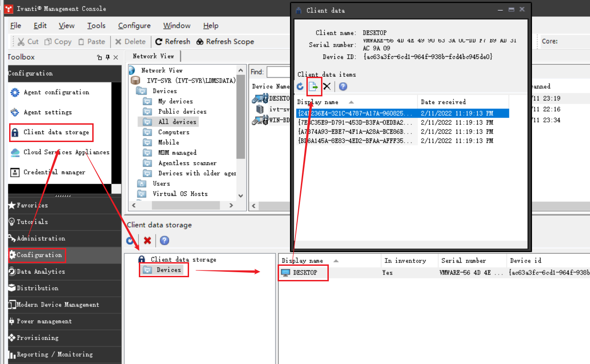Screen dimensions: 590x364
Task: Sort by Date received column header
Action: point(443,102)
